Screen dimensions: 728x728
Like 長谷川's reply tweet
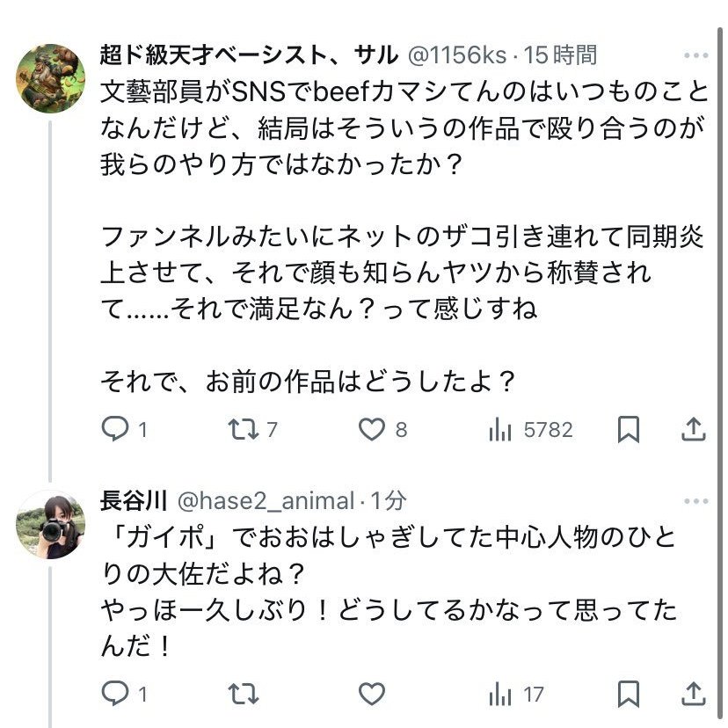[373, 695]
